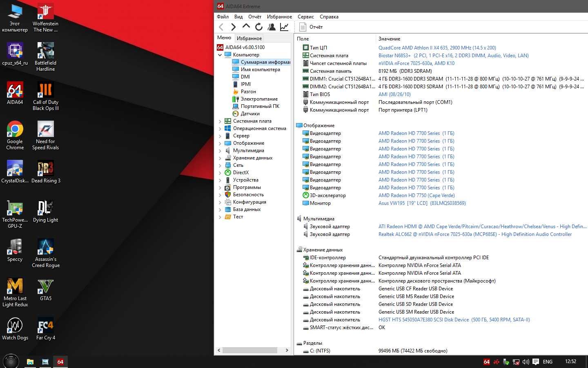The width and height of the screenshot is (588, 368).
Task: Select the GTA5 desktop icon
Action: pyautogui.click(x=46, y=289)
